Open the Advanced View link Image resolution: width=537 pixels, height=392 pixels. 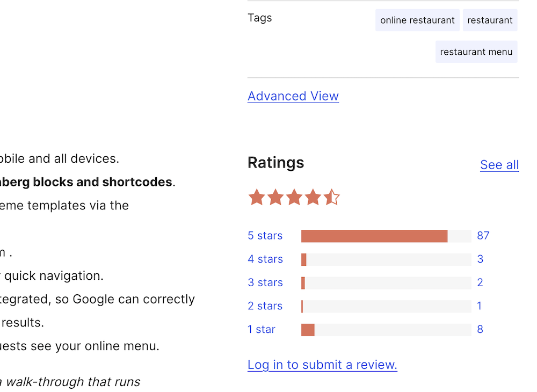point(293,96)
